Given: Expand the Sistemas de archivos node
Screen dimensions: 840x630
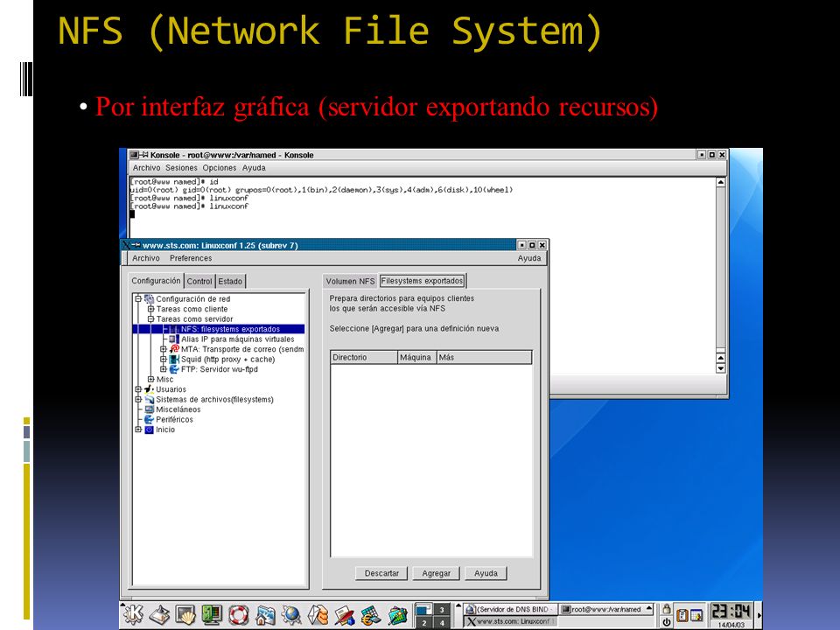Looking at the screenshot, I should (138, 400).
